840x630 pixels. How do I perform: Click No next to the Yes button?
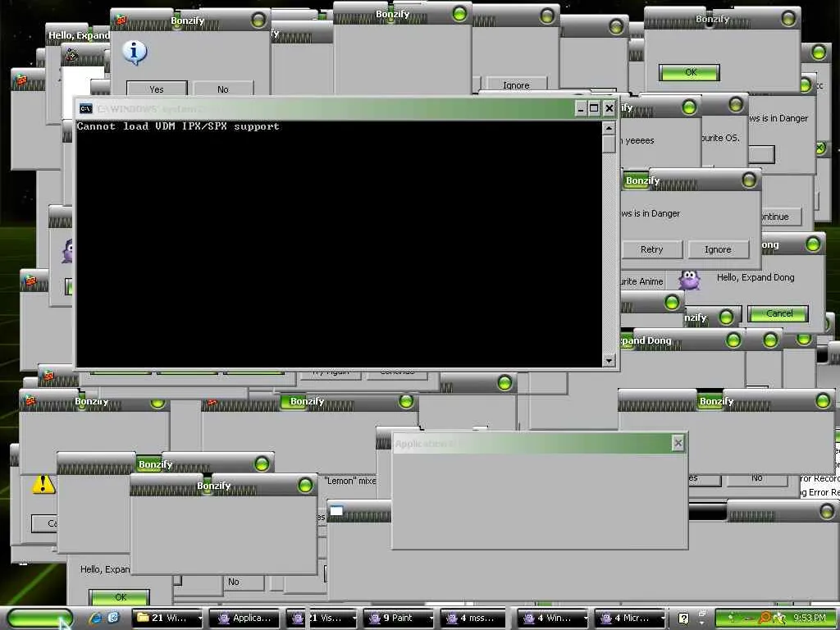[x=223, y=89]
